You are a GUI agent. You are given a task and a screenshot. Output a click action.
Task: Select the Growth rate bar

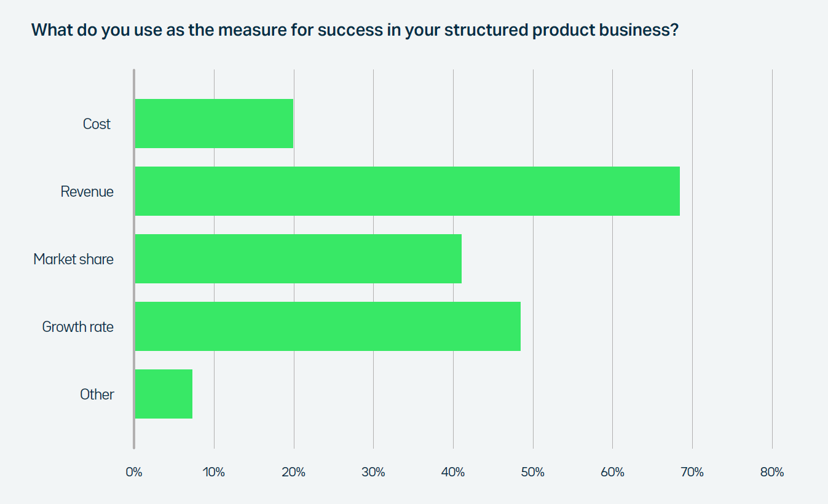click(x=328, y=326)
